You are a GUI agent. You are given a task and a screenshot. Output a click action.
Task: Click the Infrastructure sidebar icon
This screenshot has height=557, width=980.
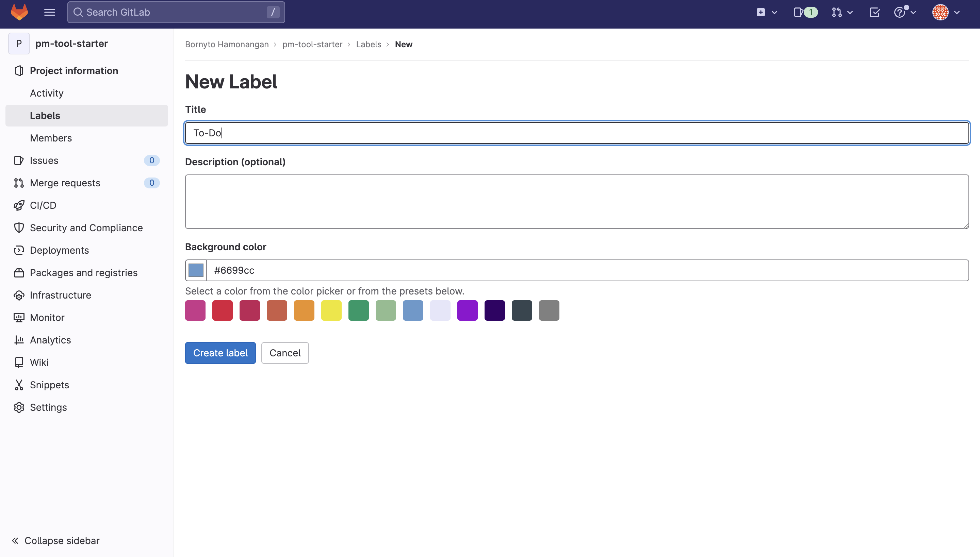19,295
